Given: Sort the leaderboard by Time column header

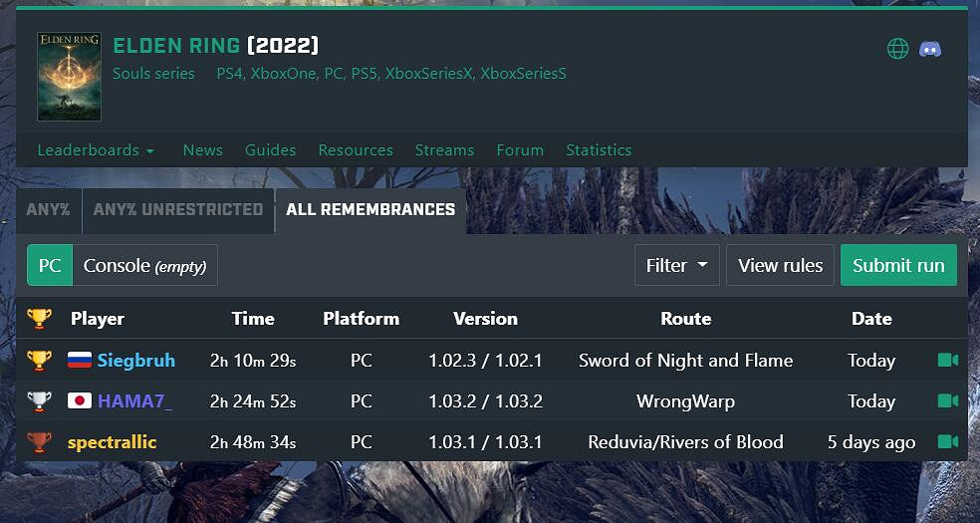Looking at the screenshot, I should pyautogui.click(x=253, y=319).
